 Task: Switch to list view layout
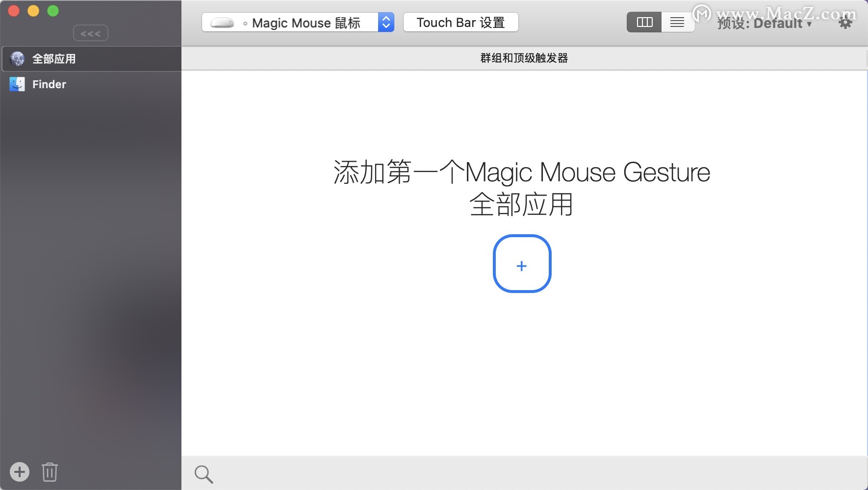click(677, 22)
